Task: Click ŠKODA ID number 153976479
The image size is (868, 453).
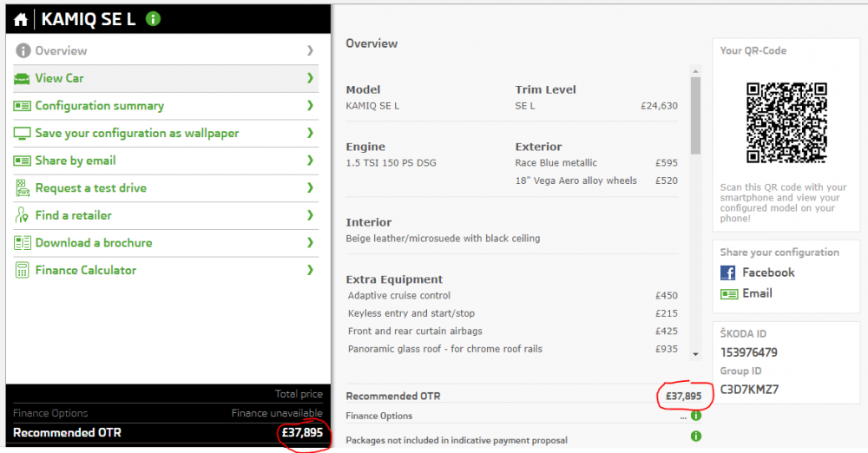Action: (x=748, y=352)
